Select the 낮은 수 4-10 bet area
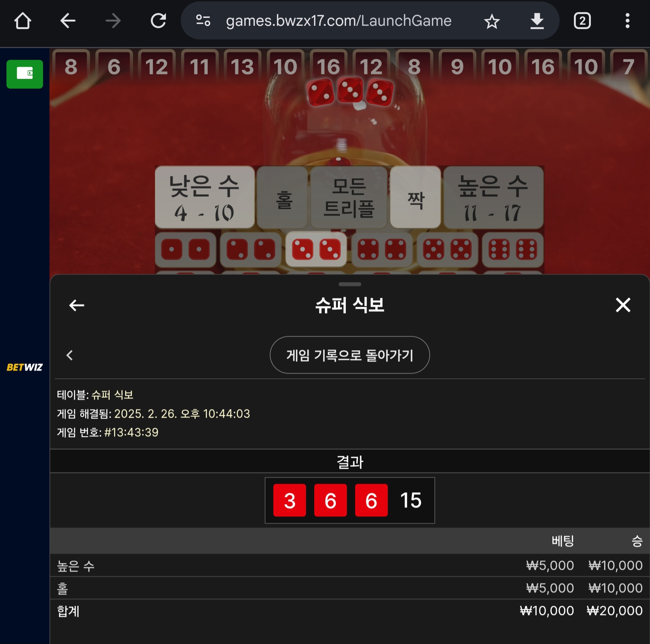Viewport: 650px width, 644px height. coord(204,197)
